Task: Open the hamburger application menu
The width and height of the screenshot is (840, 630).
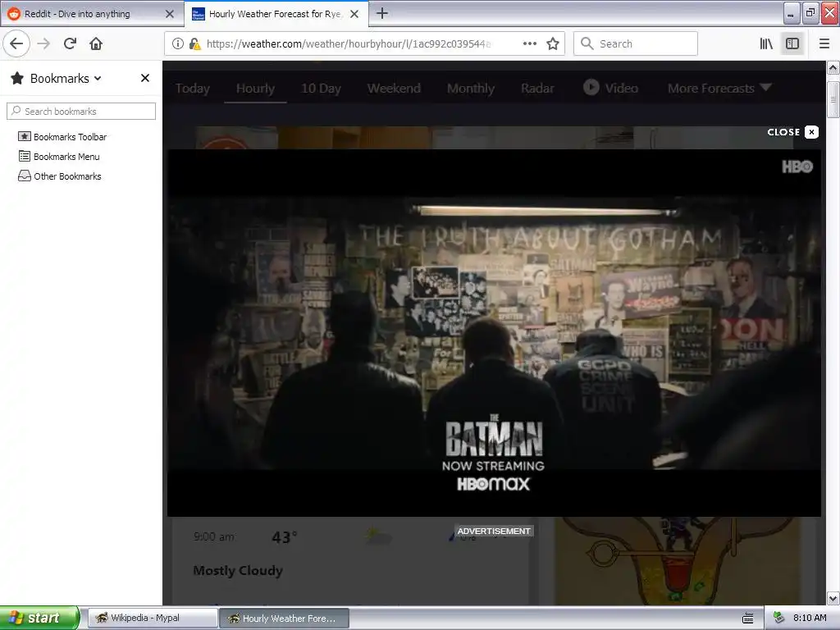Action: coord(824,43)
